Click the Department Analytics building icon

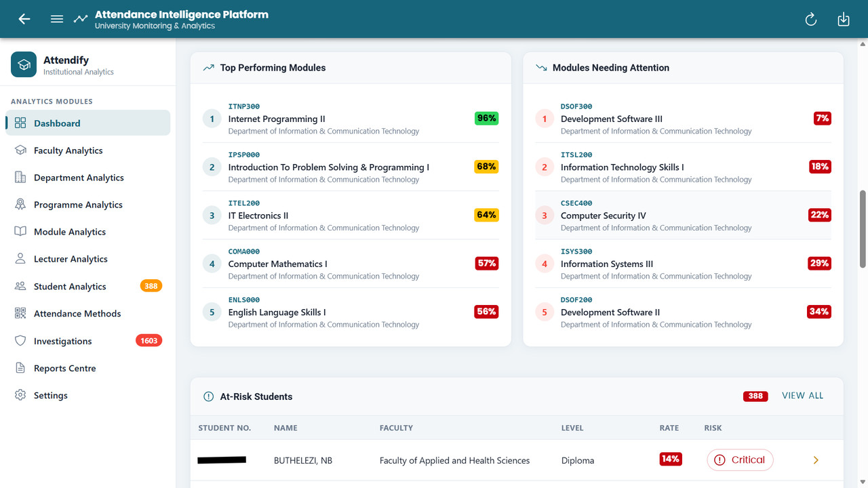pos(20,177)
